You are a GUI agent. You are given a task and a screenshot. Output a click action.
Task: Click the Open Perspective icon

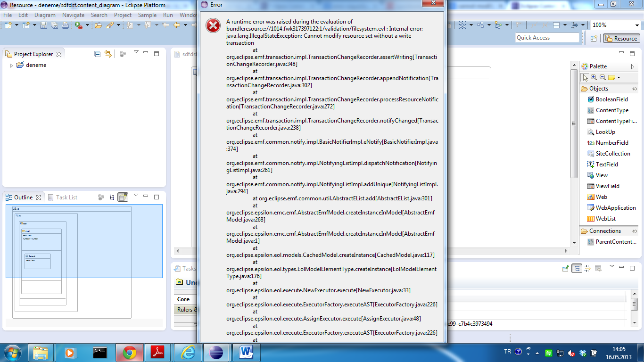point(594,38)
